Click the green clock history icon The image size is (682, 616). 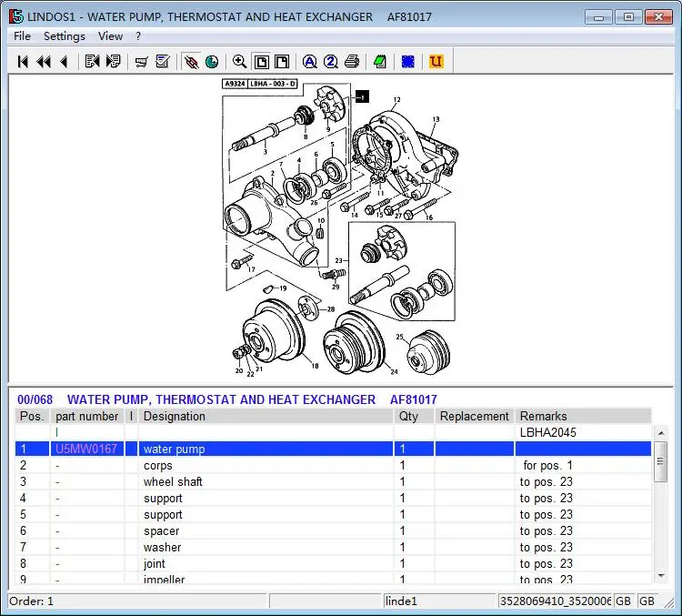(x=212, y=62)
